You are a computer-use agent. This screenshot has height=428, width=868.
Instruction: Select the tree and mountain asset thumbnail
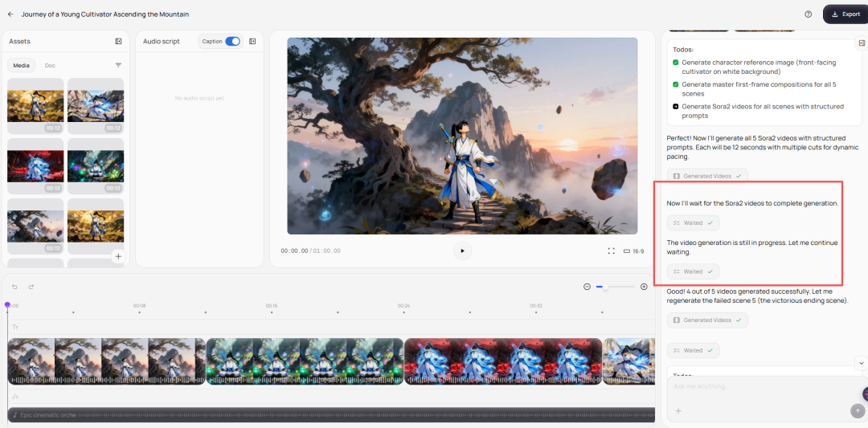coord(35,226)
